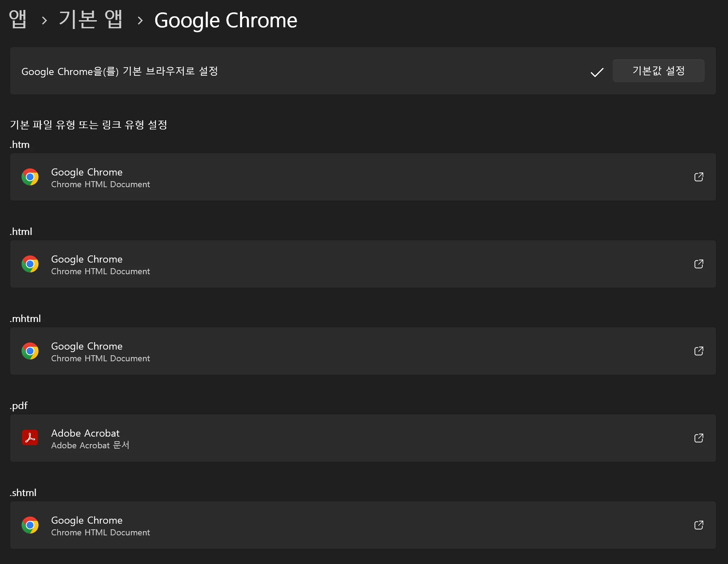The image size is (728, 564).
Task: Click the checkmark next to 기본값 설정
Action: click(x=597, y=72)
